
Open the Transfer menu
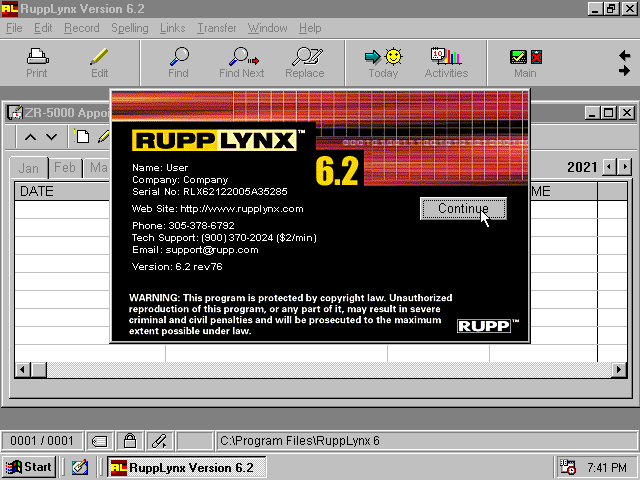pyautogui.click(x=217, y=28)
